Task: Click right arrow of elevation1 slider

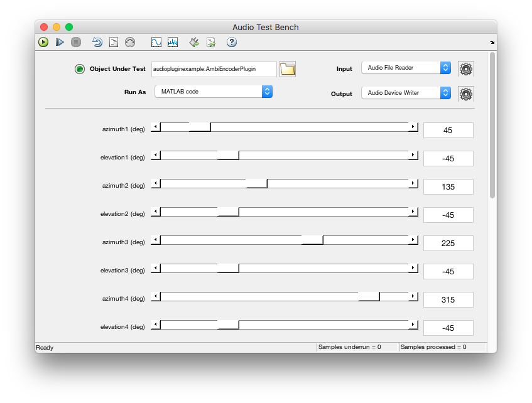Action: click(x=413, y=156)
